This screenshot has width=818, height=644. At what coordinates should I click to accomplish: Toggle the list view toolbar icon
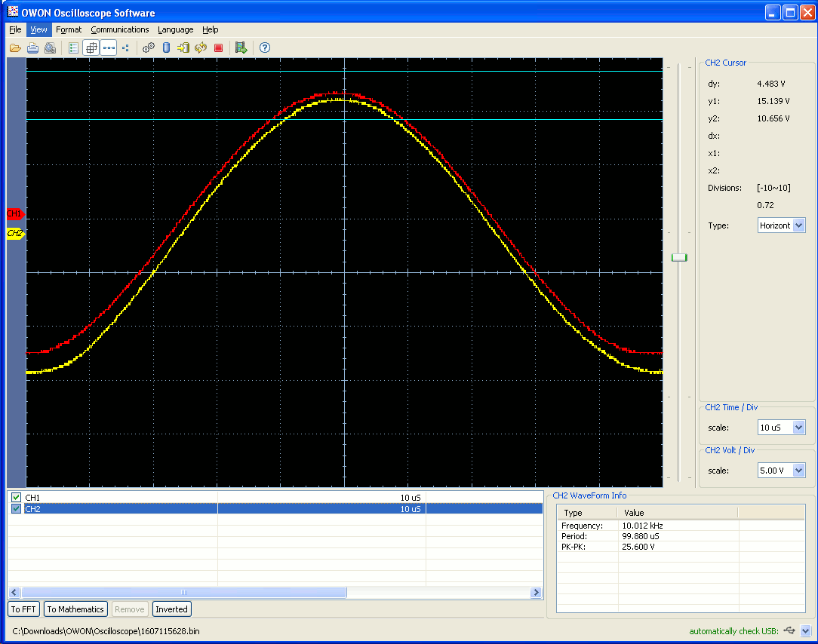(73, 48)
